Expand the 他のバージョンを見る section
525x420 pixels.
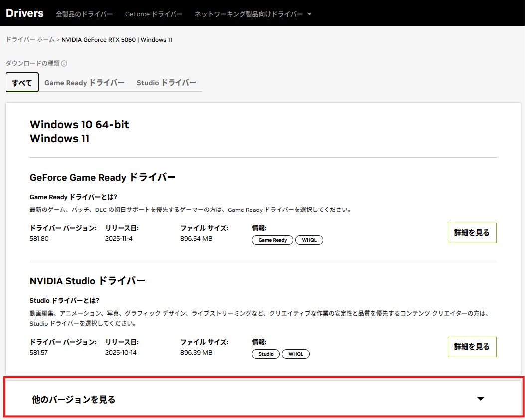coord(263,397)
